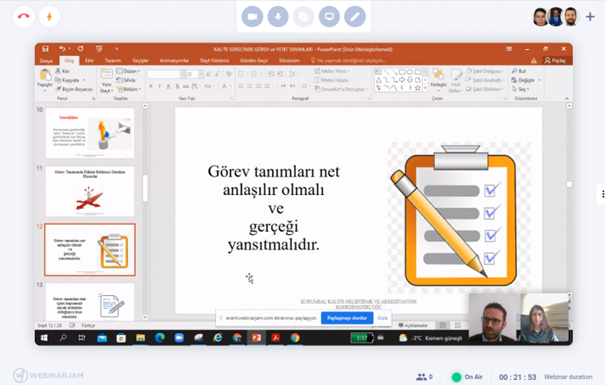The height and width of the screenshot is (385, 605).
Task: Open the Değiştir dropdown arrow
Action: pos(539,80)
